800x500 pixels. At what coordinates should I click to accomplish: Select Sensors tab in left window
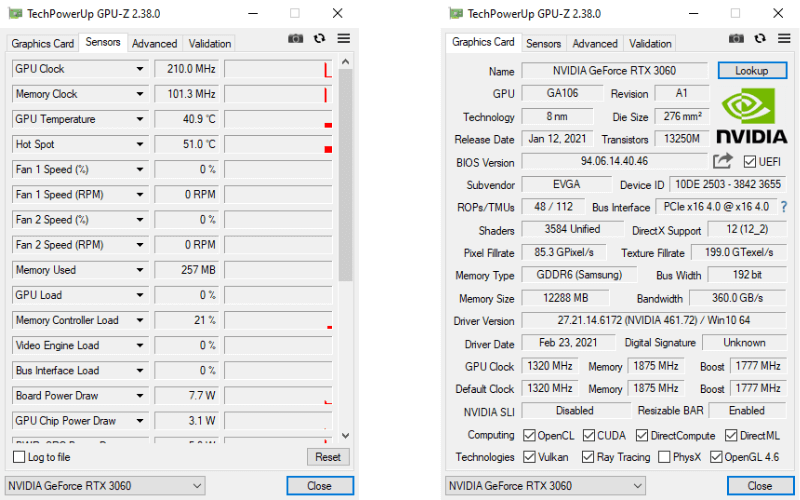point(103,42)
